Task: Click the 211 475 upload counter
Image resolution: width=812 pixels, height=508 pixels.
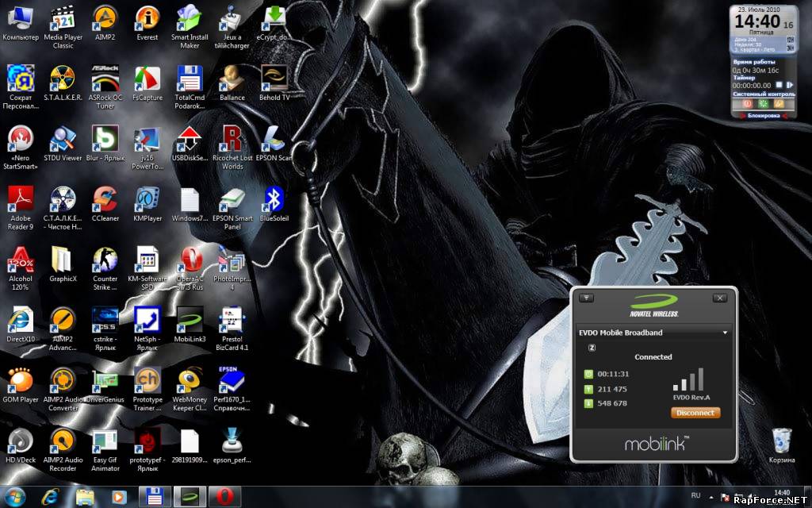Action: coord(612,389)
